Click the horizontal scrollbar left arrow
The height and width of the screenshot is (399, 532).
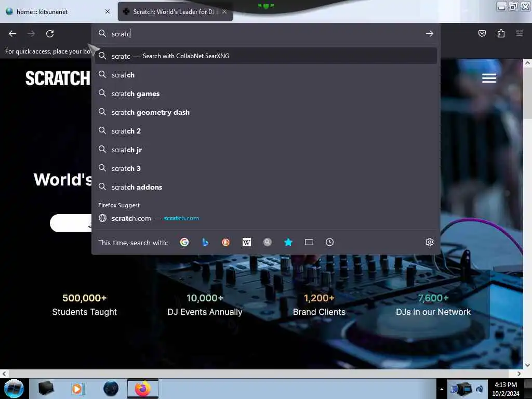[4, 374]
